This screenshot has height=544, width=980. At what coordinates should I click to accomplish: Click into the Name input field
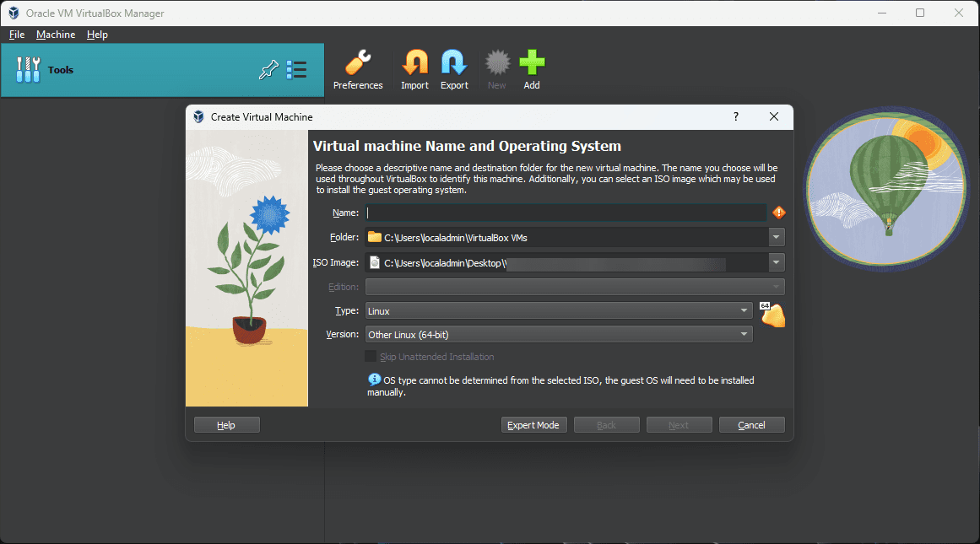coord(566,213)
